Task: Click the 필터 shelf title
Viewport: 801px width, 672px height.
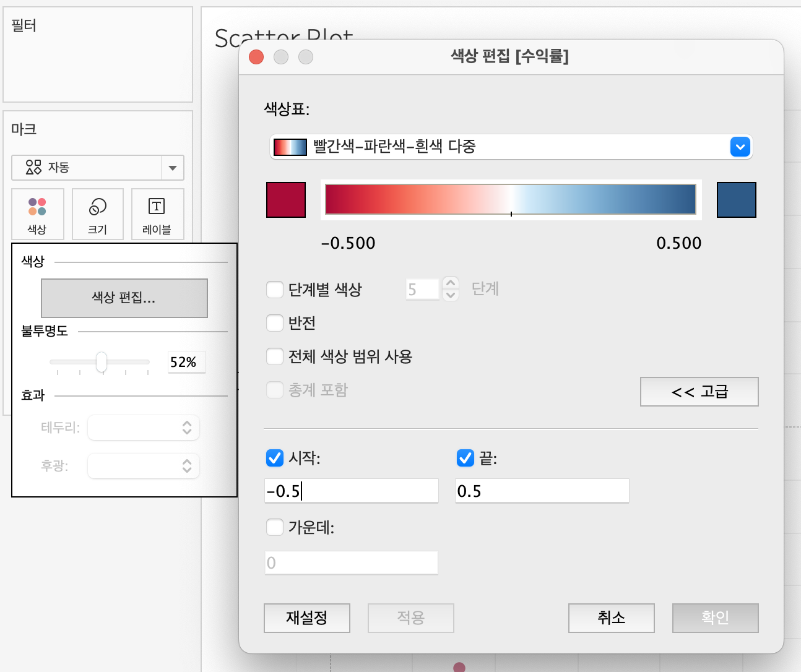Action: 24,25
